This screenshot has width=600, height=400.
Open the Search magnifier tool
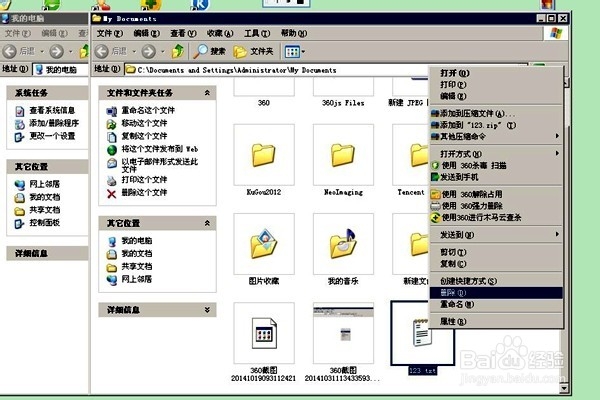[209, 51]
